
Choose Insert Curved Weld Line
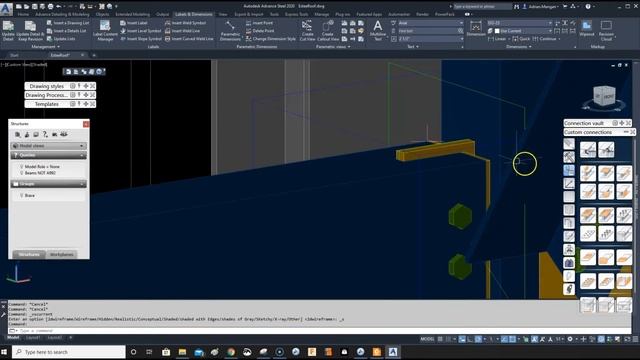(189, 39)
